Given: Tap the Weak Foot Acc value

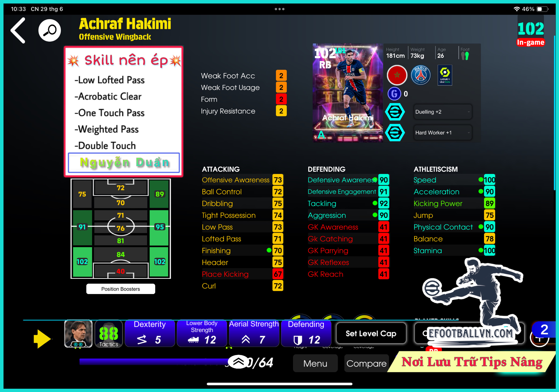Looking at the screenshot, I should (281, 76).
